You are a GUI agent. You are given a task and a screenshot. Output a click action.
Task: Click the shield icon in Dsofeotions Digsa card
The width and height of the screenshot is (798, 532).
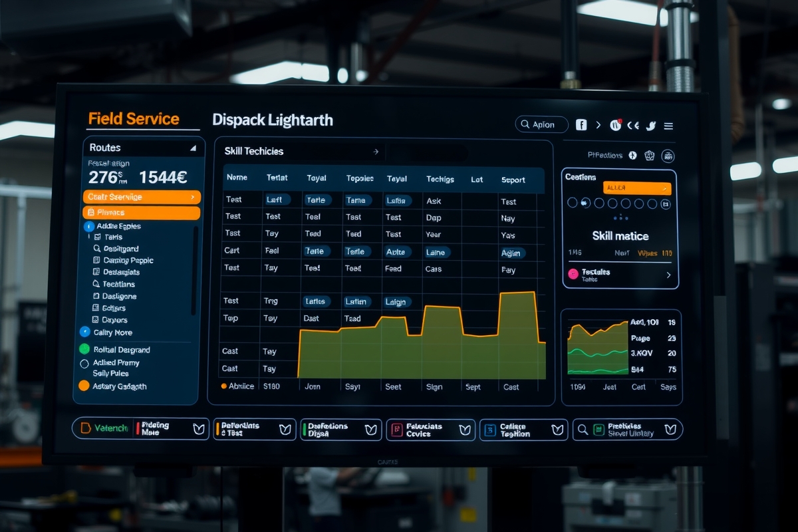[371, 430]
